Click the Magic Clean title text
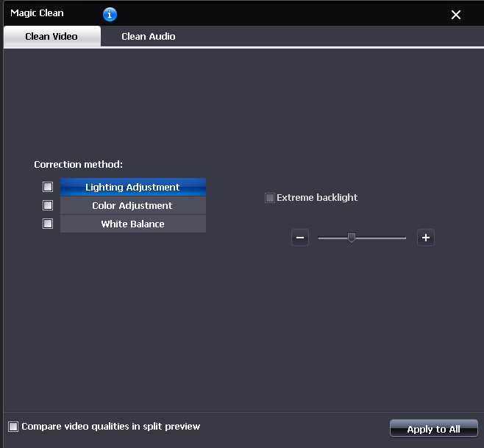 click(37, 13)
